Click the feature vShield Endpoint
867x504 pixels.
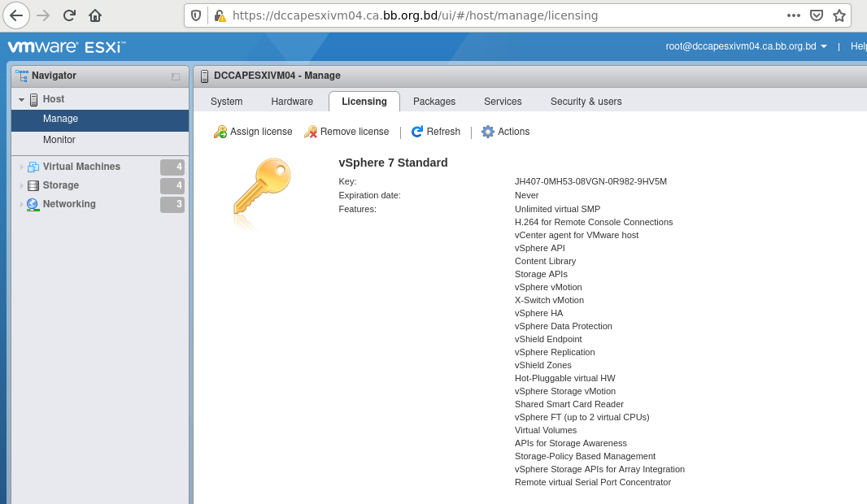coord(548,339)
